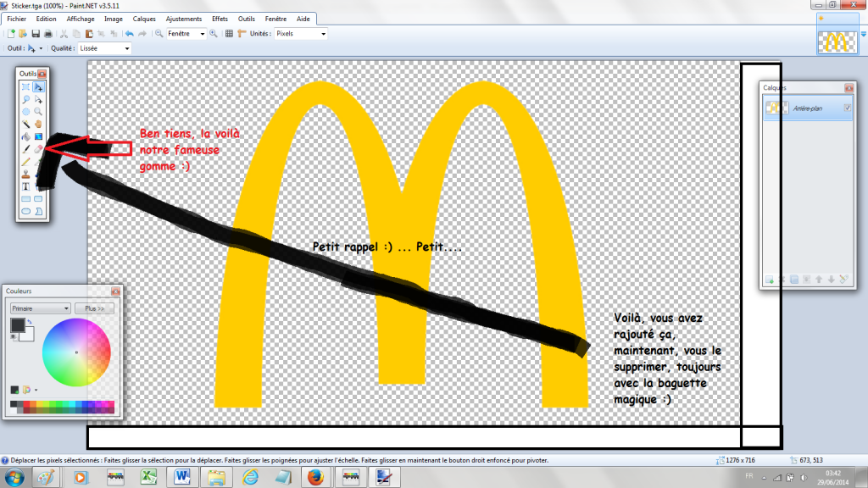
Task: Open the image list arrow beside thumbnail
Action: (x=864, y=34)
